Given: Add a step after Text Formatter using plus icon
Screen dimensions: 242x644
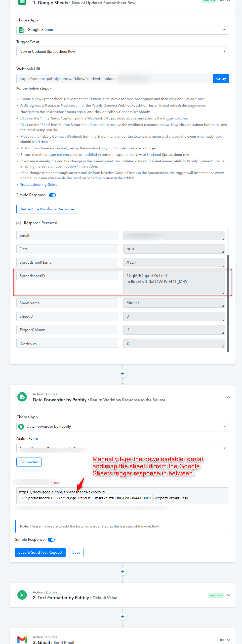Looking at the screenshot, I should point(123,616).
